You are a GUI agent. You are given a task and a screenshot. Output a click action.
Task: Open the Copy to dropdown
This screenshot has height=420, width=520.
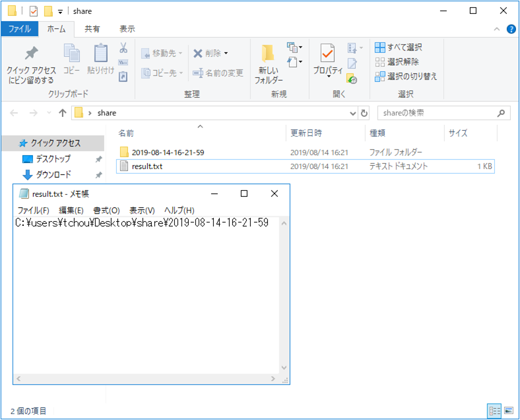click(162, 73)
